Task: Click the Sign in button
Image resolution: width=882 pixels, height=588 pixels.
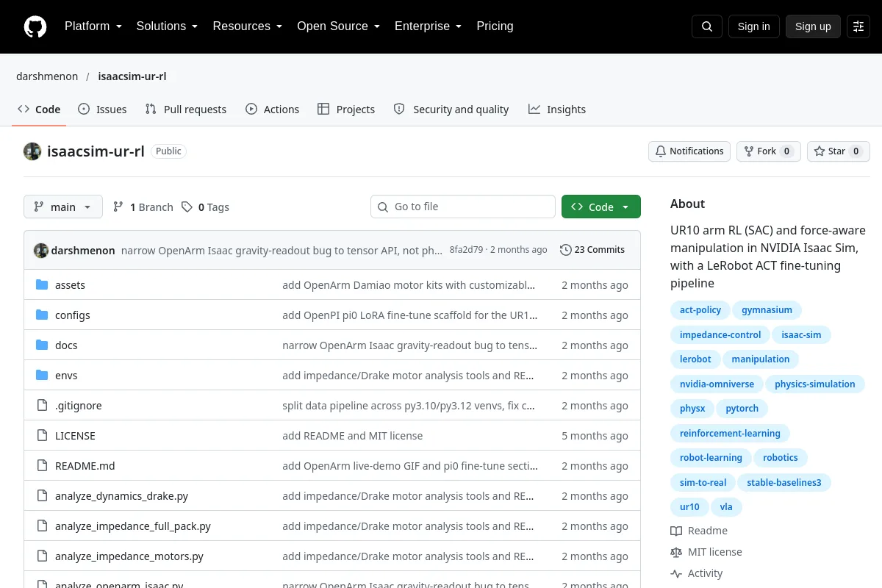Action: coord(754,26)
